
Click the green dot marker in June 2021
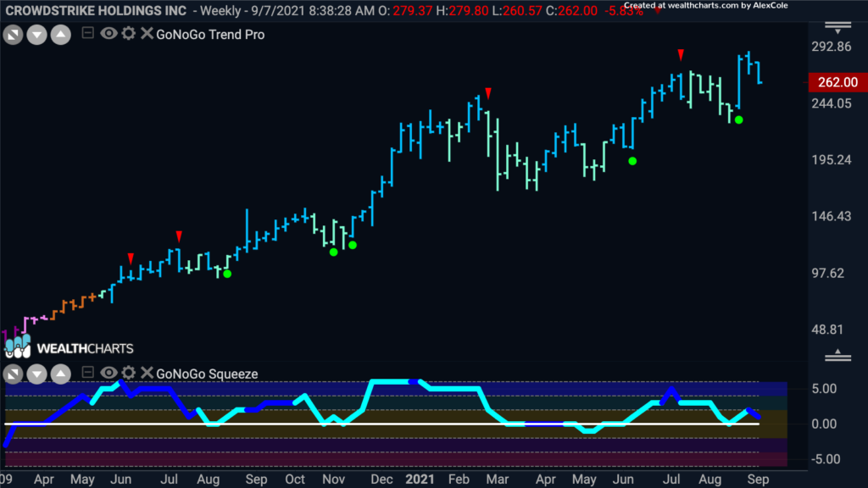point(632,161)
